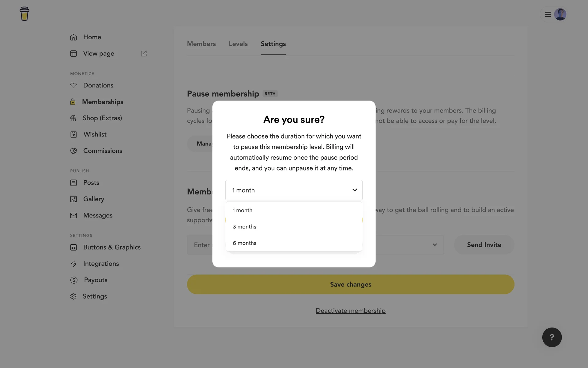Click the Deactivate membership link

pos(350,311)
